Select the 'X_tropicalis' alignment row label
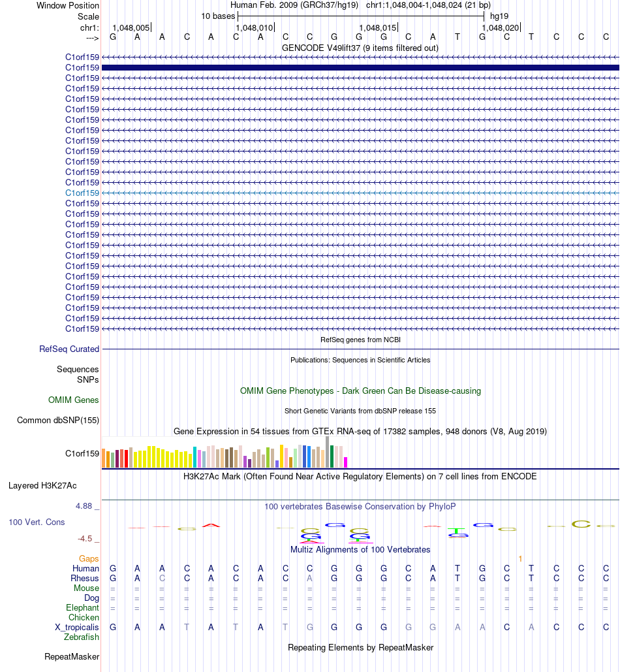The height and width of the screenshot is (672, 620). coord(76,628)
